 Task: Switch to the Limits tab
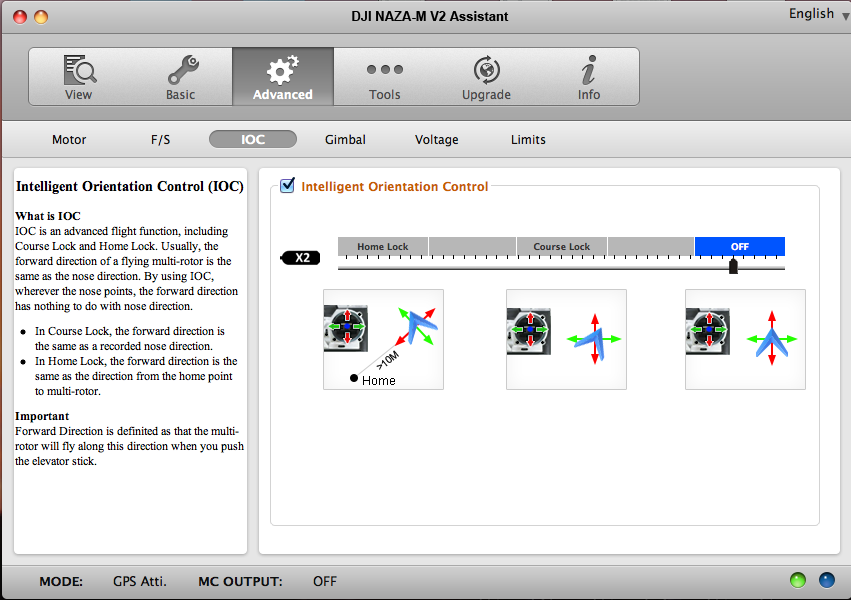[x=528, y=139]
